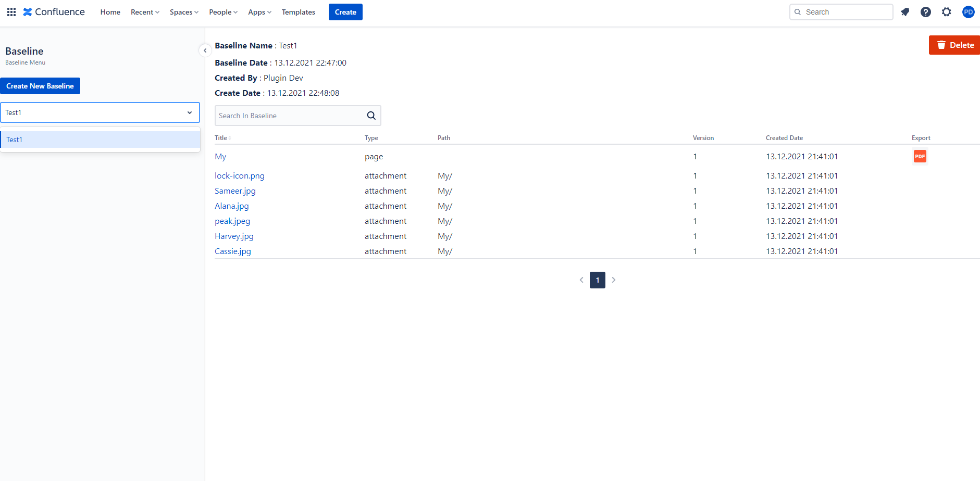Open the help question mark icon
The image size is (980, 481).
[926, 12]
